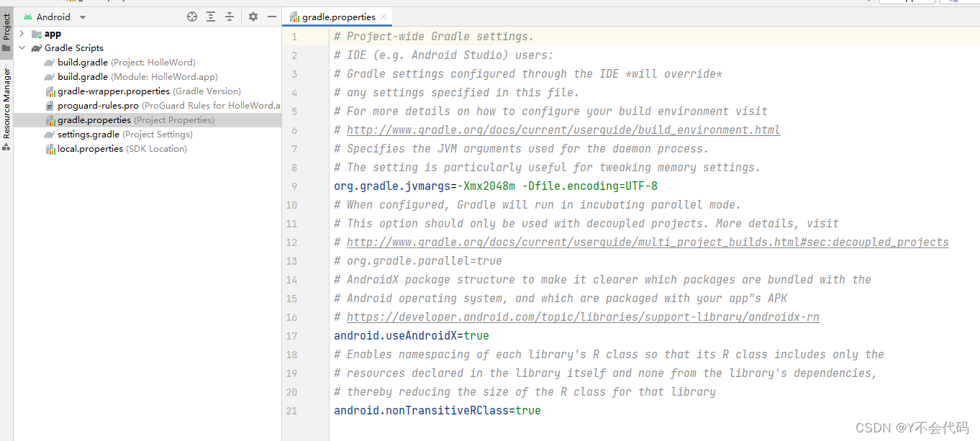The width and height of the screenshot is (980, 441).
Task: Open build.gradle (Module: HolleWord.app)
Action: coord(137,77)
